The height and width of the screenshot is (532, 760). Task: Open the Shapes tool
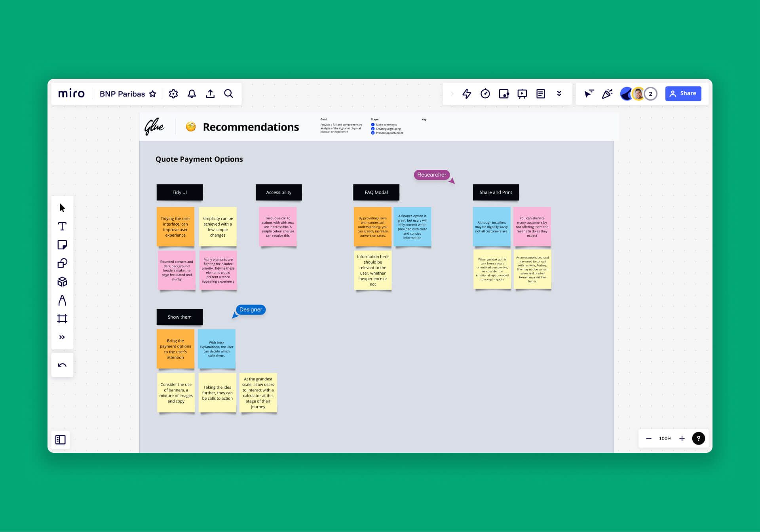(62, 263)
